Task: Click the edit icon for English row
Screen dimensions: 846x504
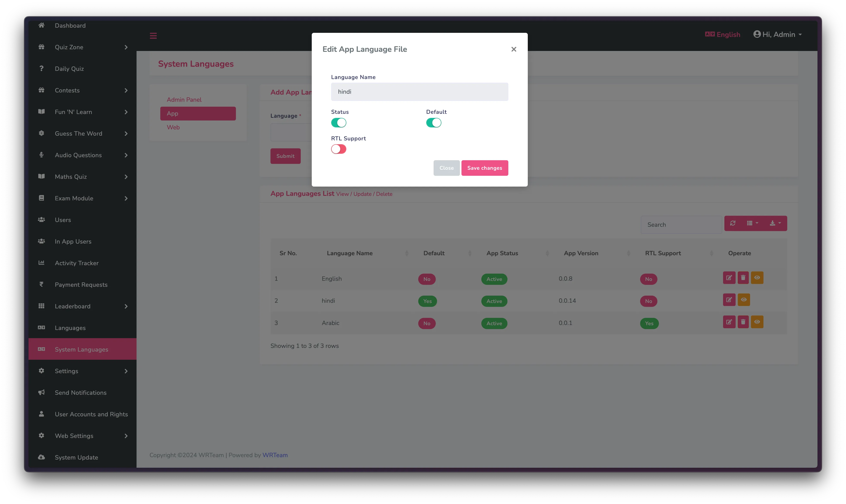Action: 729,277
